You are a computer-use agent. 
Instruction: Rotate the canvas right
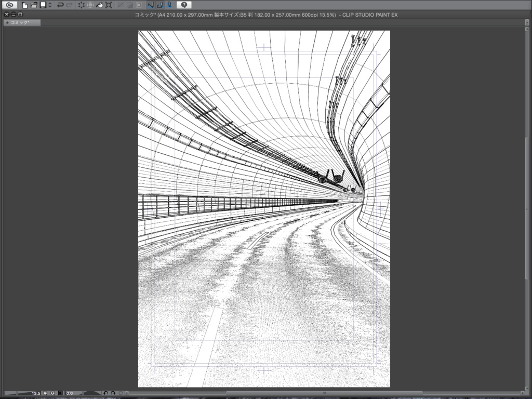pos(113,393)
